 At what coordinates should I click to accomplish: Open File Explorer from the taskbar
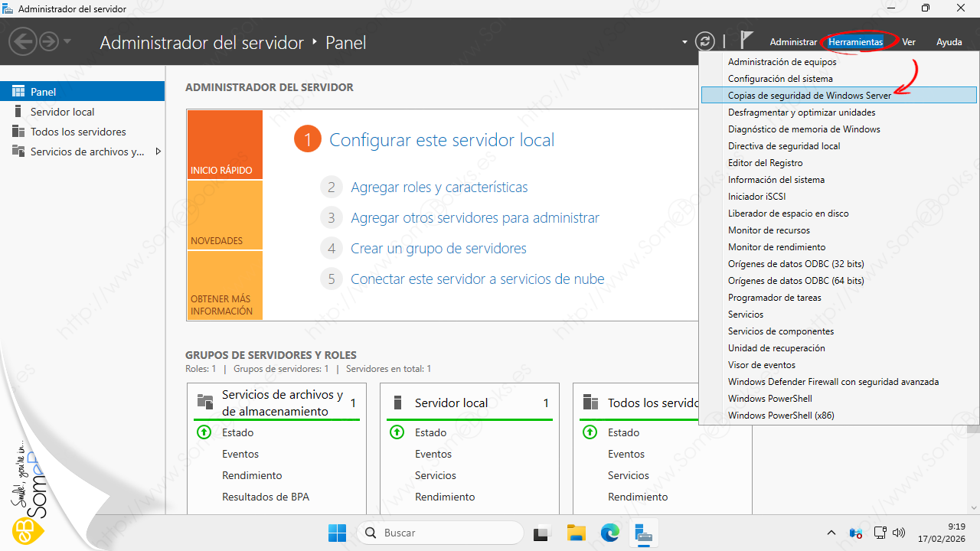click(x=577, y=533)
